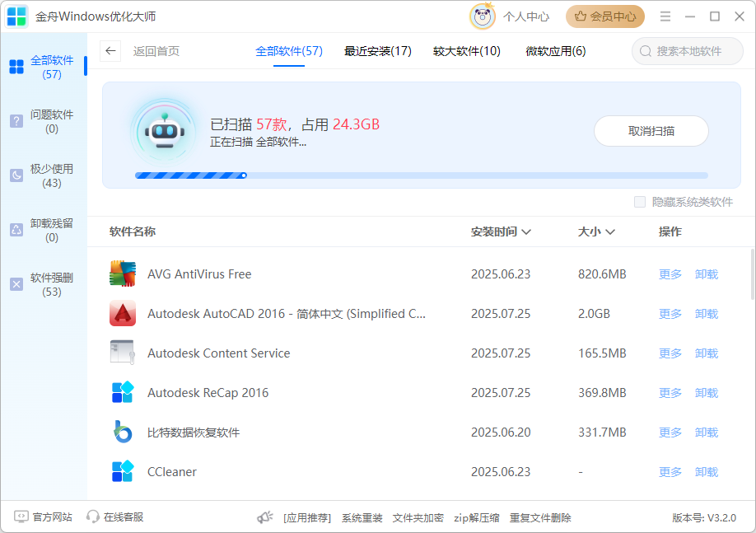Click the CCleaner app icon
This screenshot has width=756, height=533.
(123, 472)
